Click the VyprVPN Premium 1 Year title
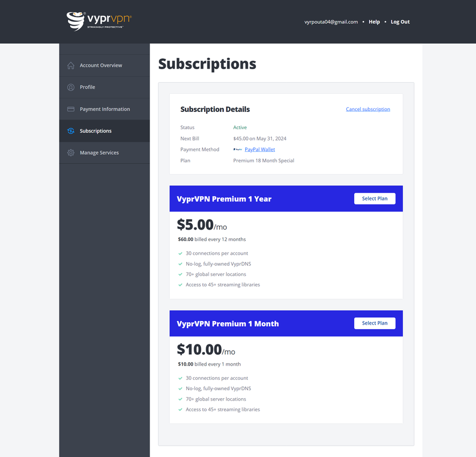Viewport: 476px width, 457px height. [x=224, y=199]
